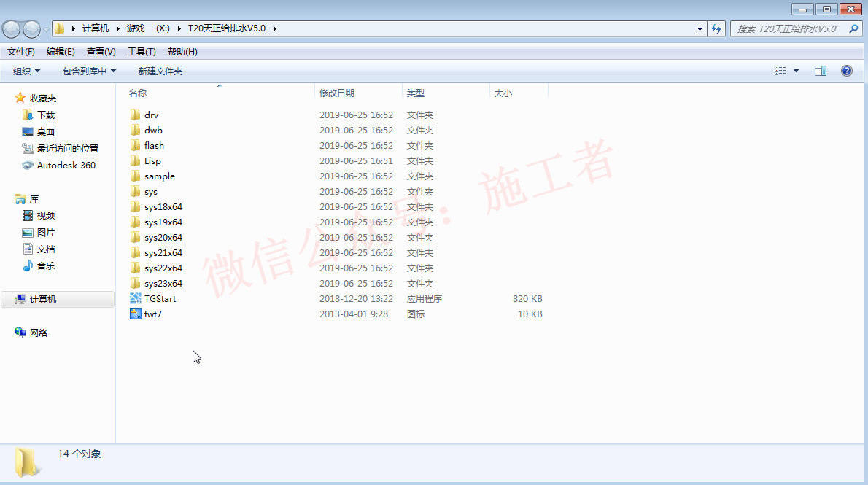868x485 pixels.
Task: Open the help button
Action: point(846,71)
